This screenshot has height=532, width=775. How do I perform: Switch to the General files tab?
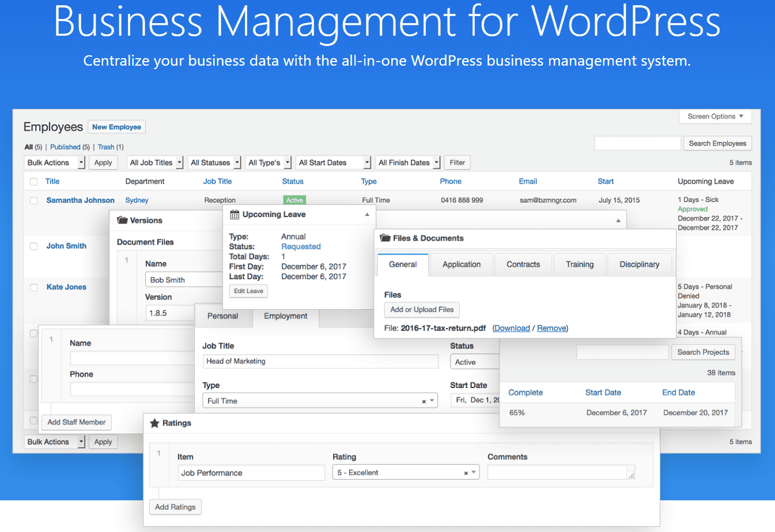[403, 264]
